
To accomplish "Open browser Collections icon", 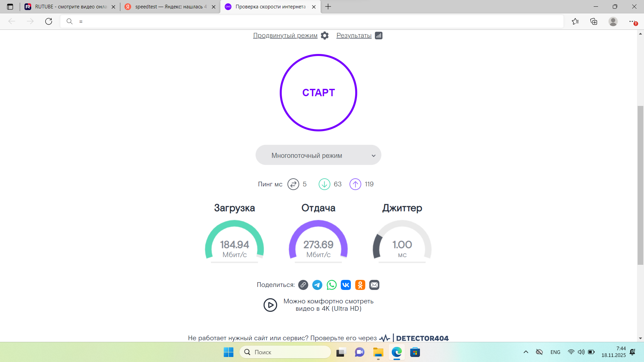I will (594, 21).
